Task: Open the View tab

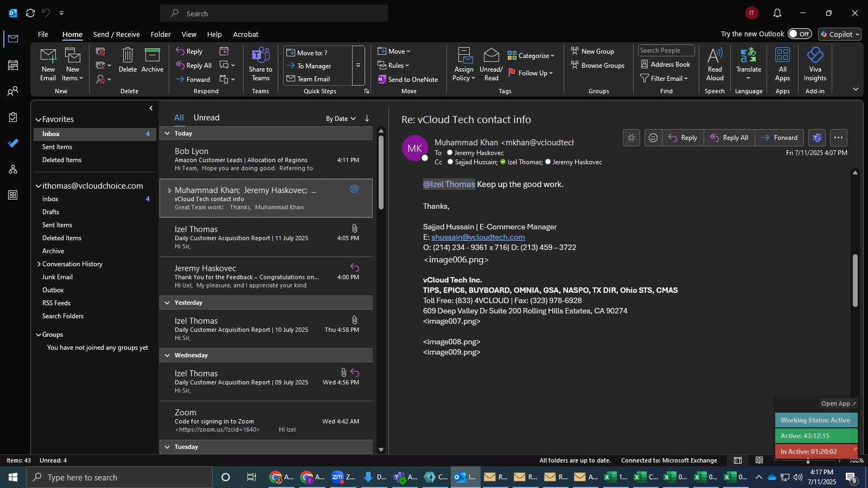Action: 189,34
